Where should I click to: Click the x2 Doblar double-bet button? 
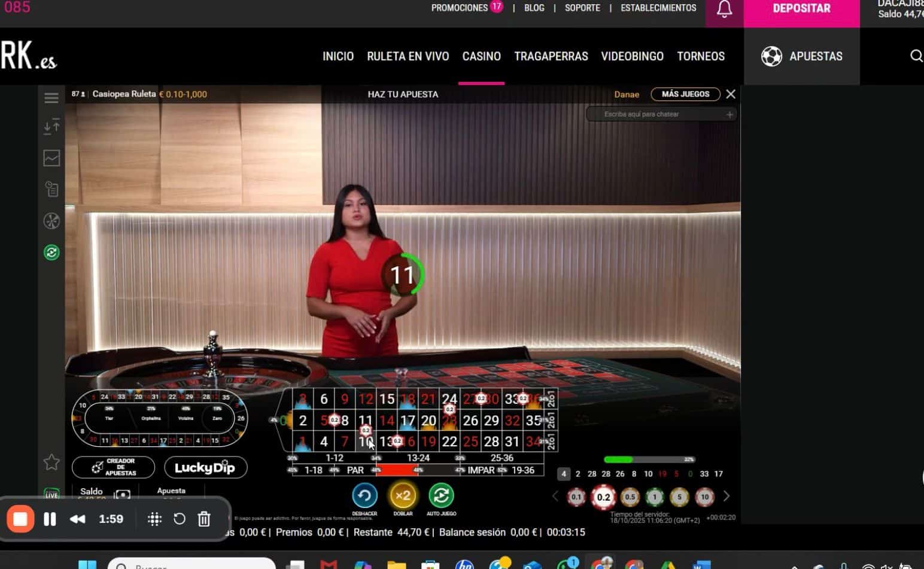click(x=403, y=496)
